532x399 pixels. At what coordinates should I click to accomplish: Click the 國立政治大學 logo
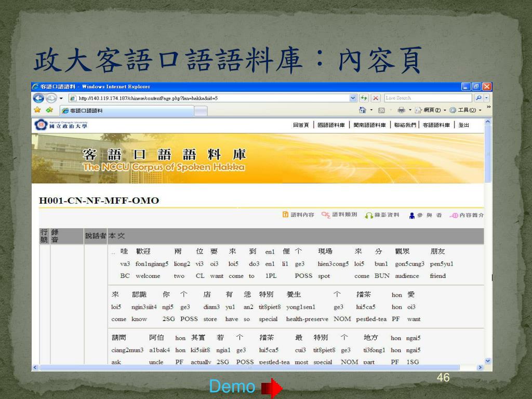pos(61,125)
